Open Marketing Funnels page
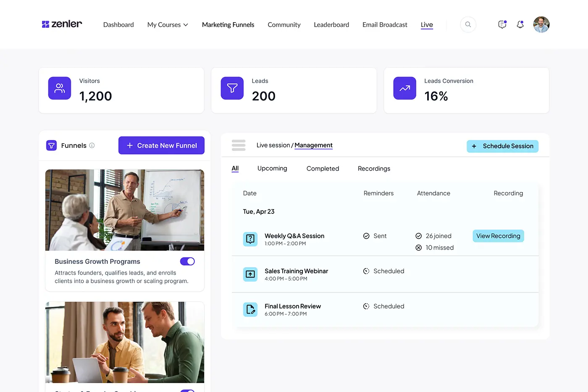Screen dimensions: 588x392 [228, 25]
